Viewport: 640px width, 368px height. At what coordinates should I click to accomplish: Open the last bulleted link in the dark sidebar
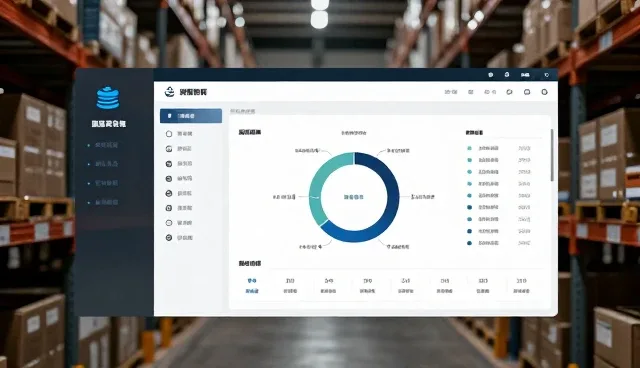106,202
